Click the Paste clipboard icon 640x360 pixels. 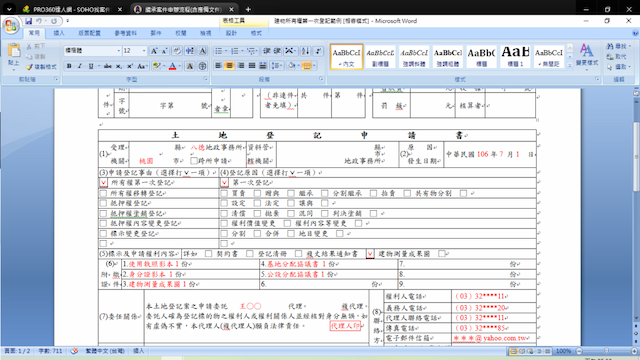pyautogui.click(x=14, y=51)
